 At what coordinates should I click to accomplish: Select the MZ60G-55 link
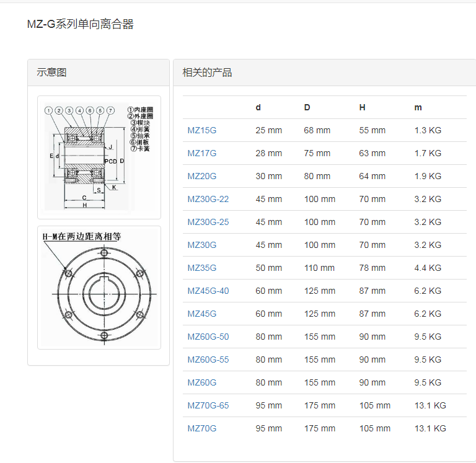pyautogui.click(x=208, y=359)
